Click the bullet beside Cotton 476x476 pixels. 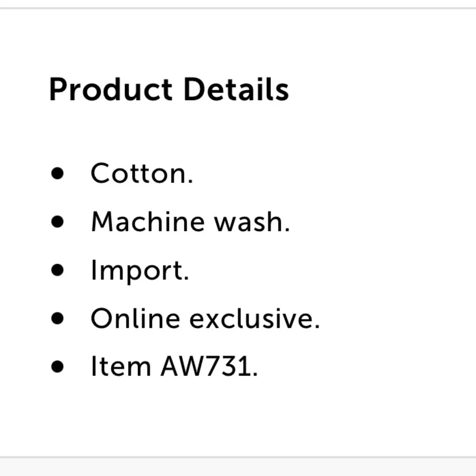coord(58,174)
